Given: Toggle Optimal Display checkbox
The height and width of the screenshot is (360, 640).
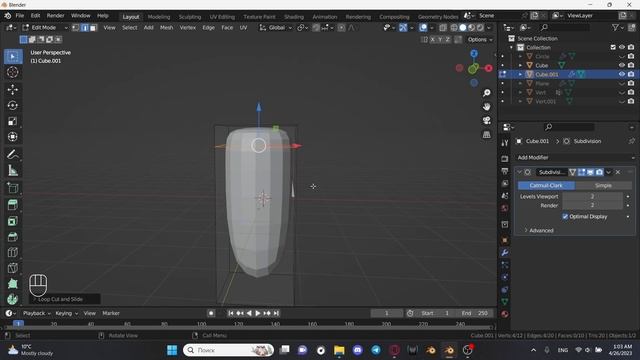Looking at the screenshot, I should [x=565, y=216].
